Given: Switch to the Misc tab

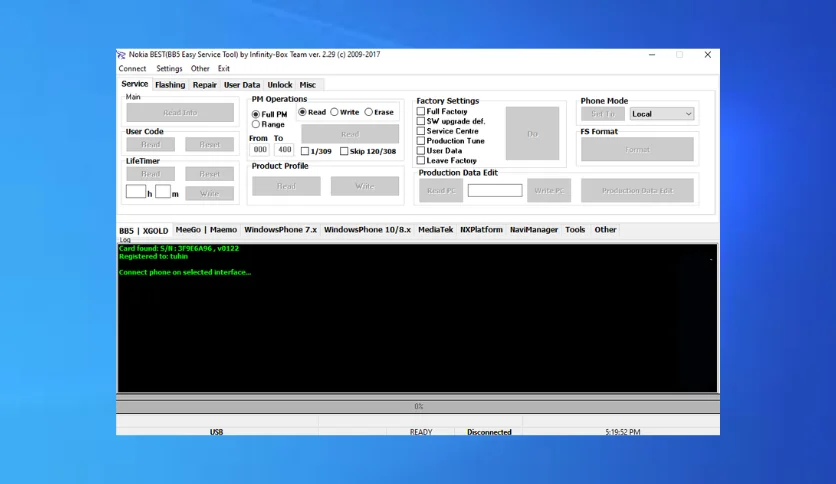Looking at the screenshot, I should point(308,85).
